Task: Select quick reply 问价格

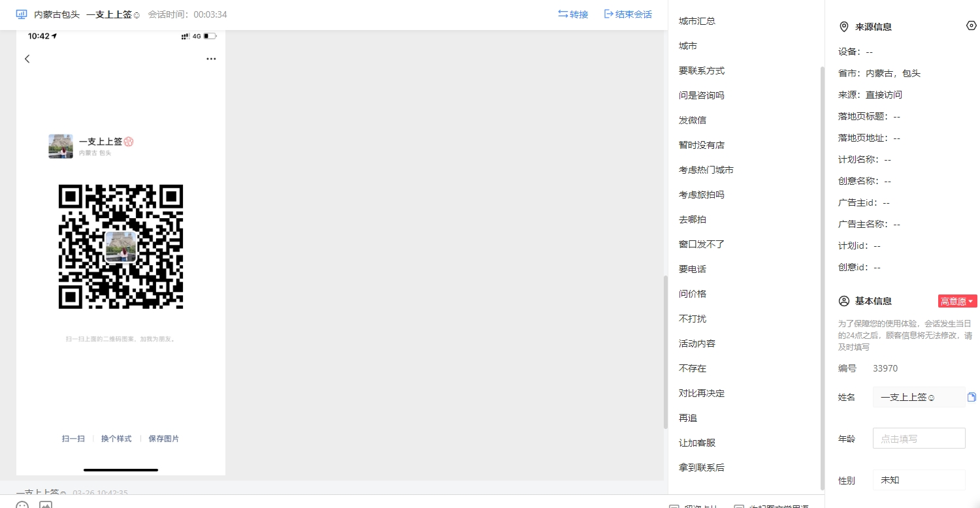Action: (693, 294)
